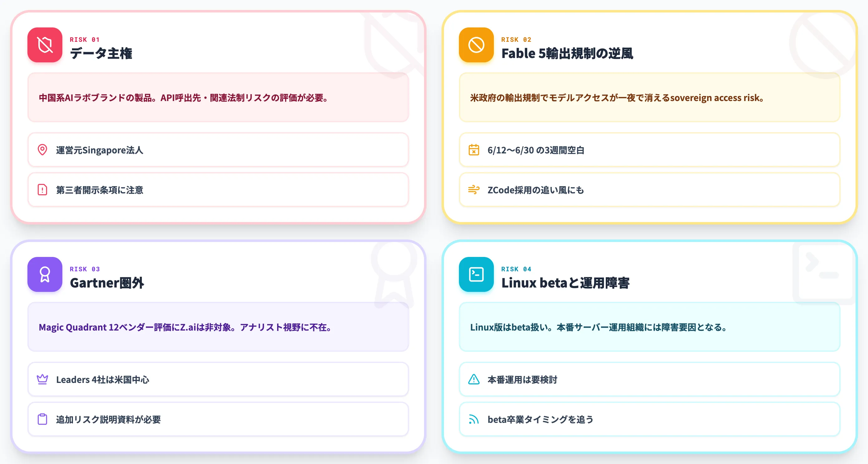Click the 第三者開示条項に注意 text

pos(100,190)
